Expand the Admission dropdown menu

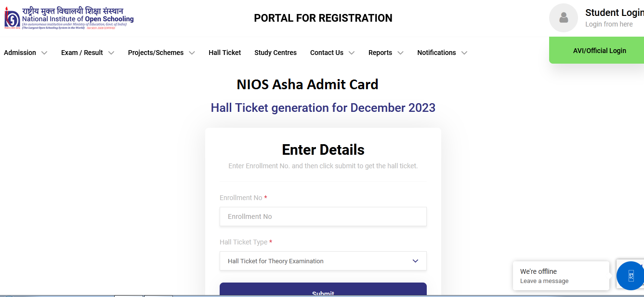(25, 53)
